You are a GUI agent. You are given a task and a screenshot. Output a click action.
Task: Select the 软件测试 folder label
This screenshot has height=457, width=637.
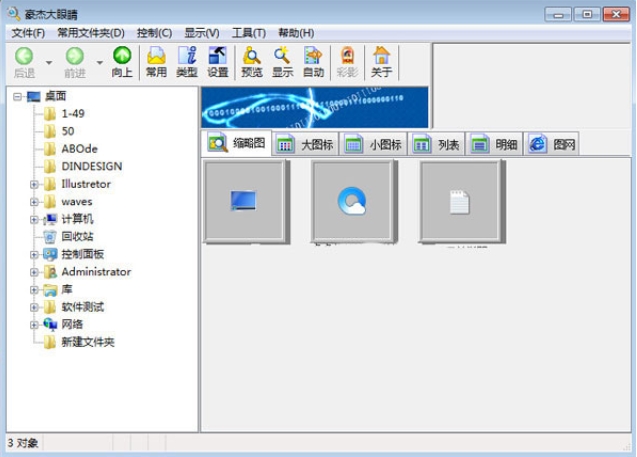(x=82, y=307)
